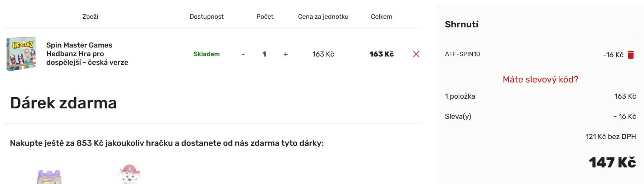644x184 pixels.
Task: Click the green Skladem availability label
Action: [x=207, y=54]
